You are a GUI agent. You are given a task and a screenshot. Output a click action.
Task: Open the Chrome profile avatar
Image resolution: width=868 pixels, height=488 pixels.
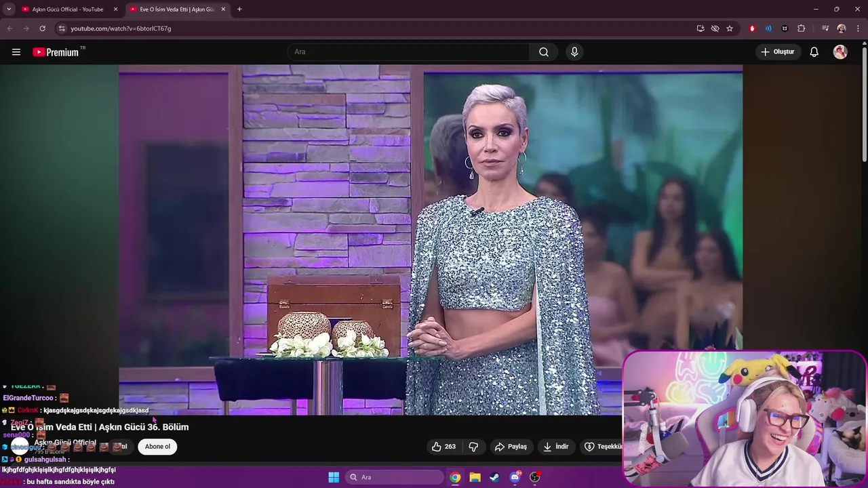point(842,28)
